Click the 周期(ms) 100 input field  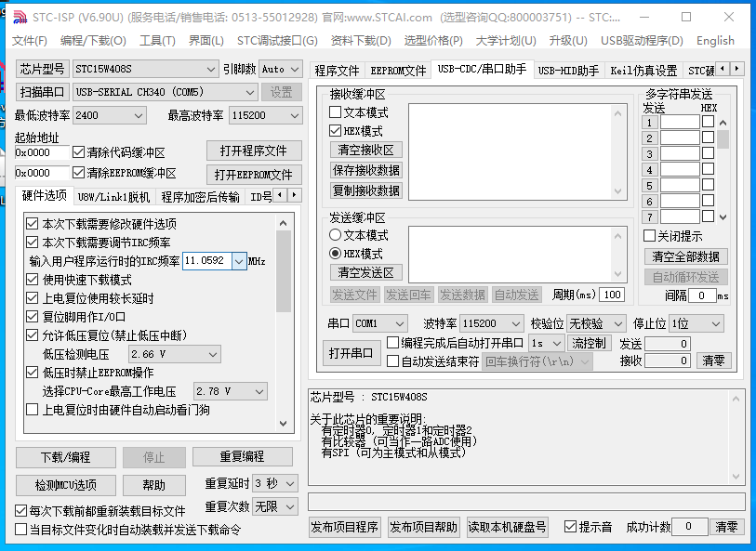click(612, 295)
